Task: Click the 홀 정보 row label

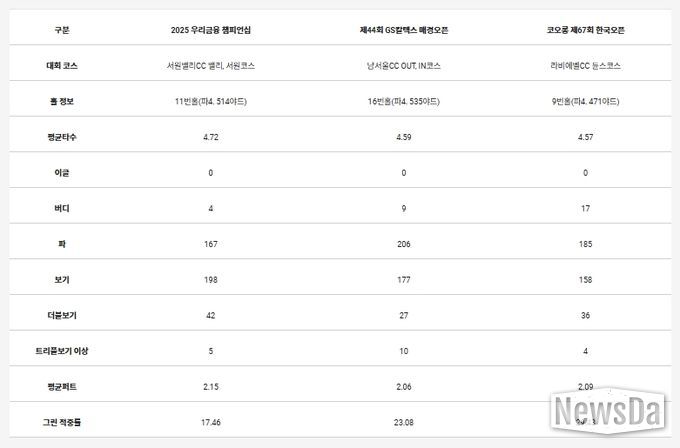Action: pos(63,101)
